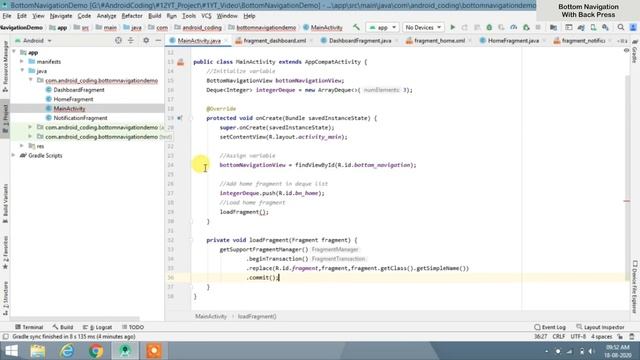
Task: Toggle the Favorites side tab
Action: 5,253
